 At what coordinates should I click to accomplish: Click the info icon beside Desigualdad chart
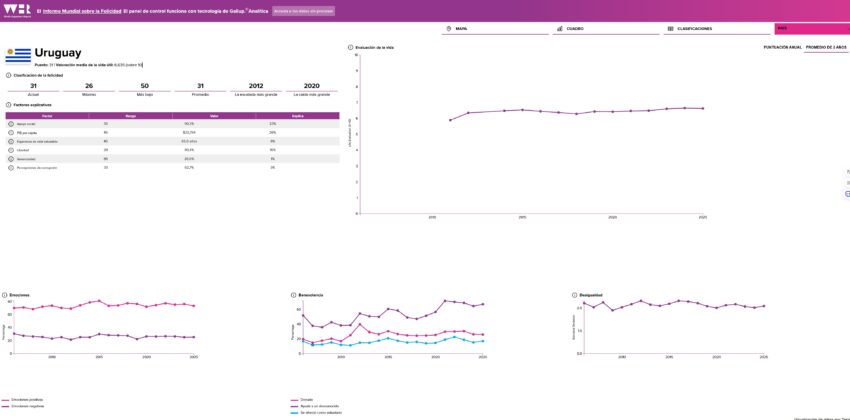pos(575,295)
